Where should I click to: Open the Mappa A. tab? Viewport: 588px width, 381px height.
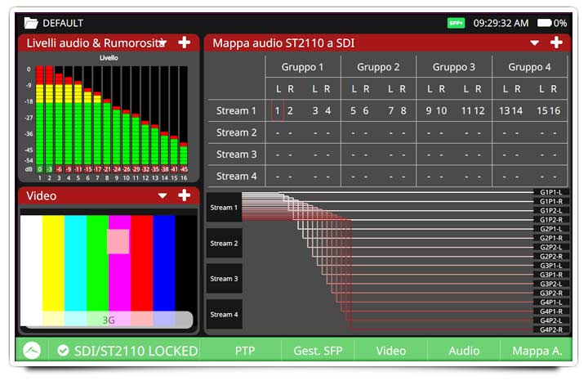point(537,351)
